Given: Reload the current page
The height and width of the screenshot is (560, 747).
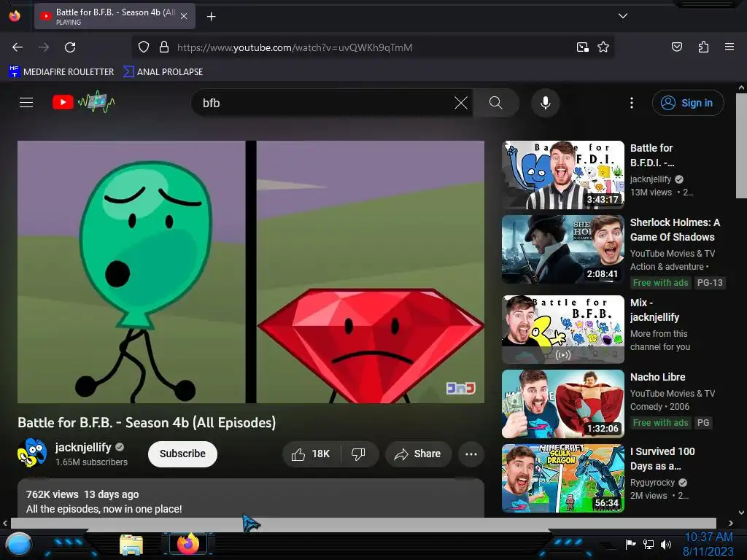Looking at the screenshot, I should [x=70, y=47].
